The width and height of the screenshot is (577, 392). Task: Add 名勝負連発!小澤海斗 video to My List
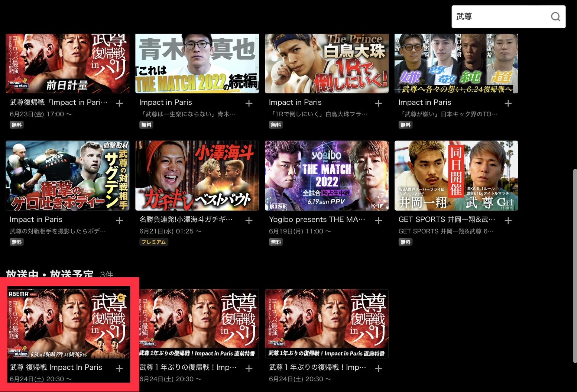249,221
